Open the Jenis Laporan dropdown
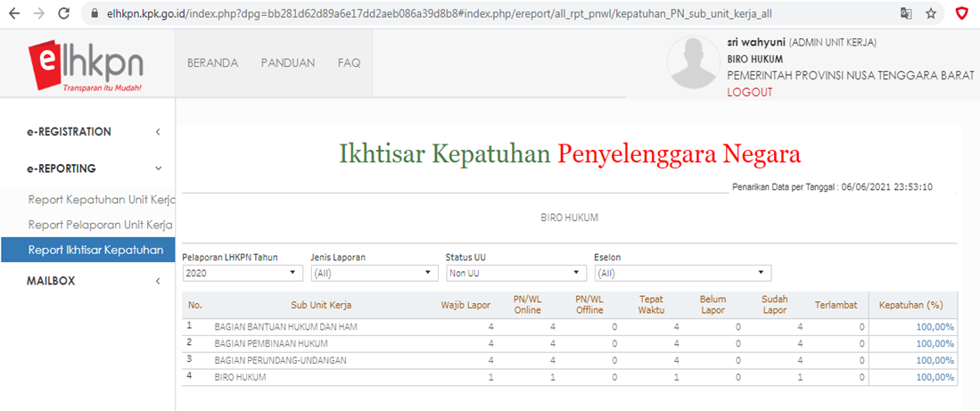The width and height of the screenshot is (980, 411). click(374, 273)
